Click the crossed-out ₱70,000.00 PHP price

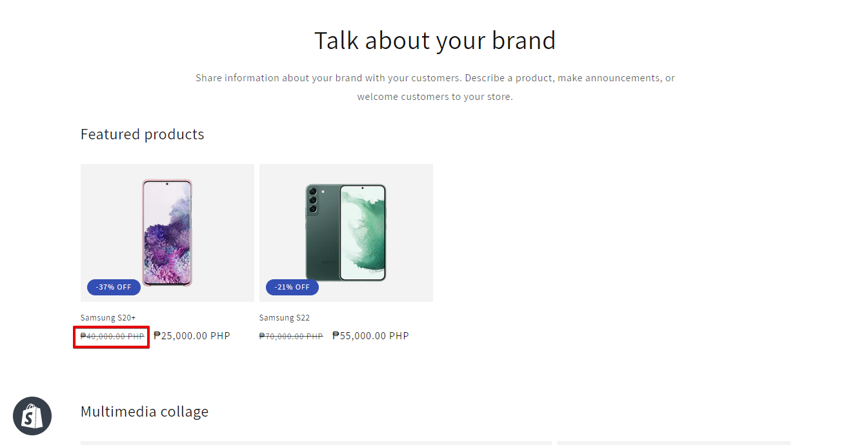pyautogui.click(x=291, y=336)
